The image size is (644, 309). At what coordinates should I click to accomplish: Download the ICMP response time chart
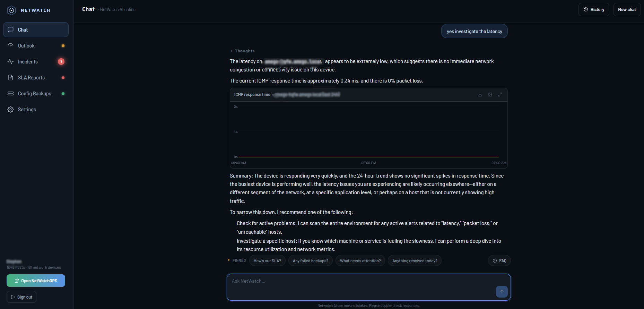pyautogui.click(x=480, y=95)
